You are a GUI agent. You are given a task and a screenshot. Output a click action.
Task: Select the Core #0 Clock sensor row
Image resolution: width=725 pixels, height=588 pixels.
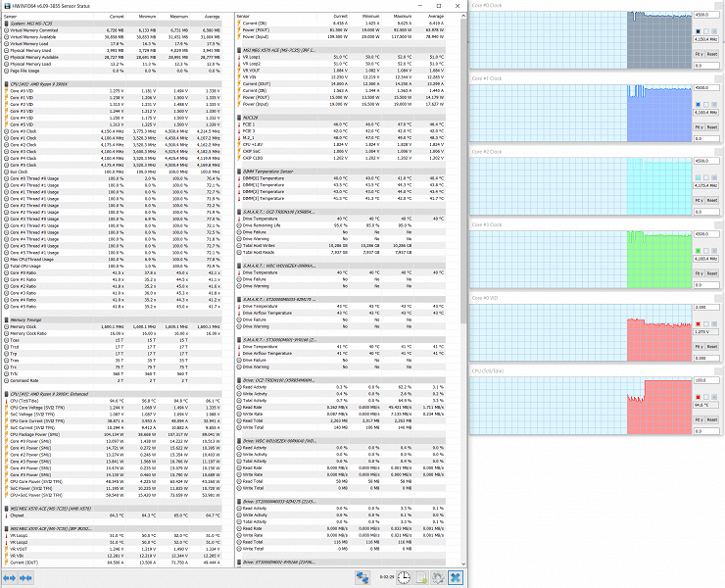(x=113, y=131)
